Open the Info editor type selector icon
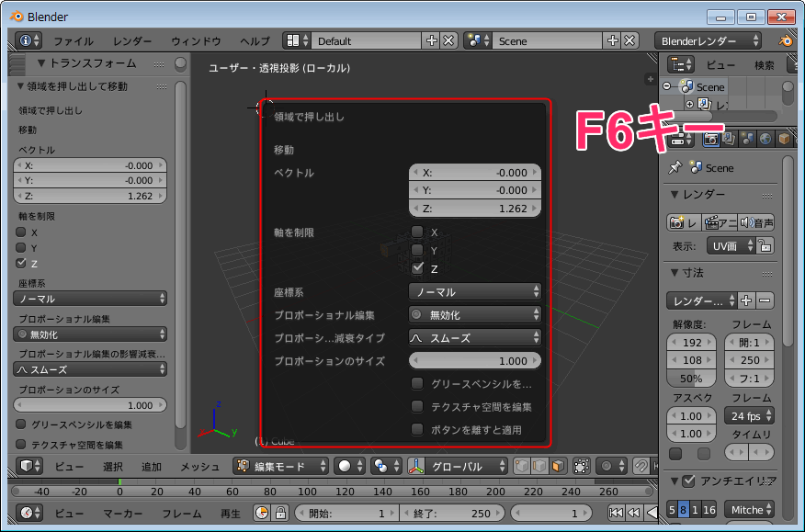The image size is (805, 532). coord(28,40)
